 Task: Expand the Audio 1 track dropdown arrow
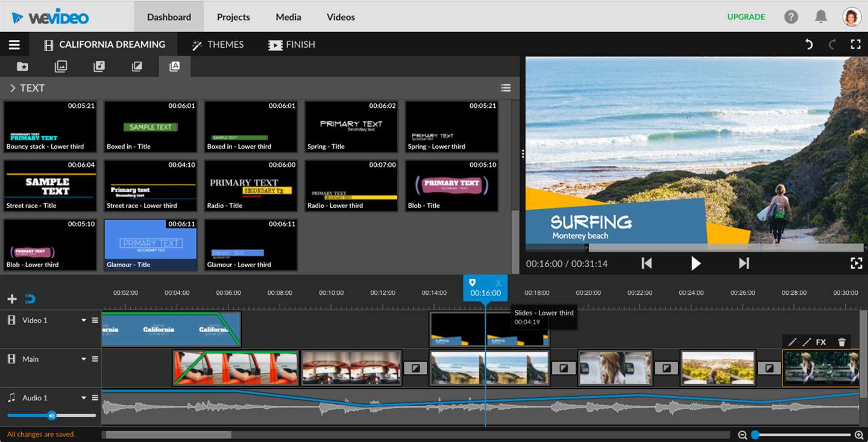(84, 398)
